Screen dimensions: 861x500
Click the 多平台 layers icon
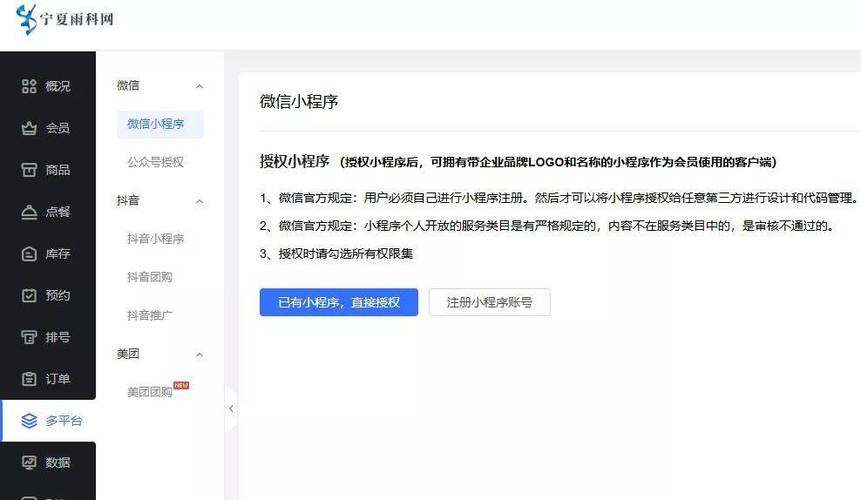29,421
